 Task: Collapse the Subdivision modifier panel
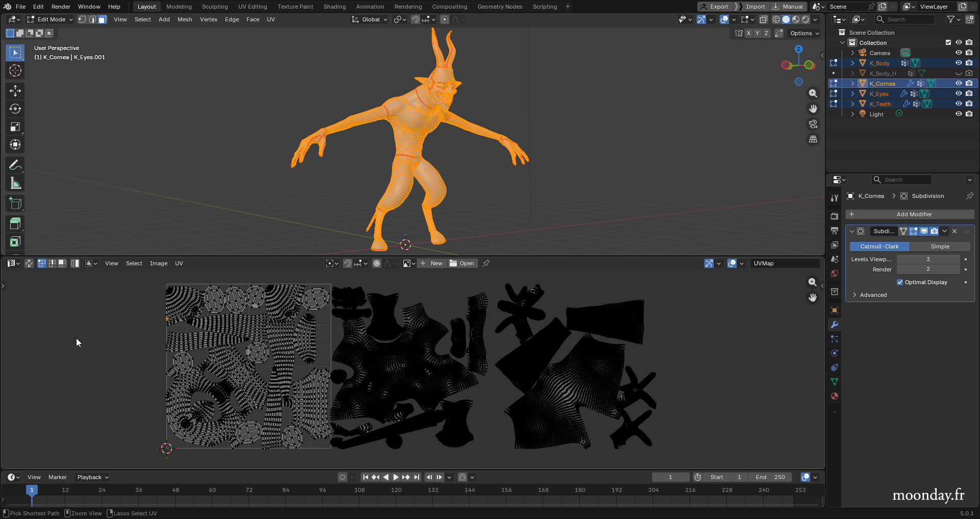852,231
